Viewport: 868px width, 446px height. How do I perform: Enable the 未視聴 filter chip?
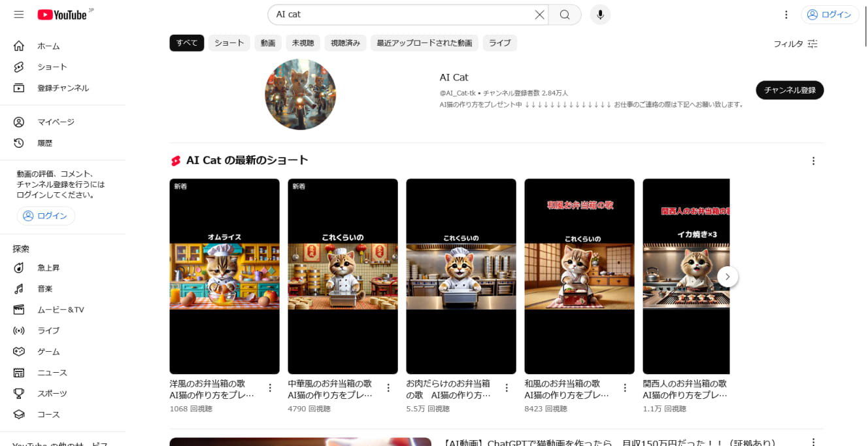pos(303,43)
